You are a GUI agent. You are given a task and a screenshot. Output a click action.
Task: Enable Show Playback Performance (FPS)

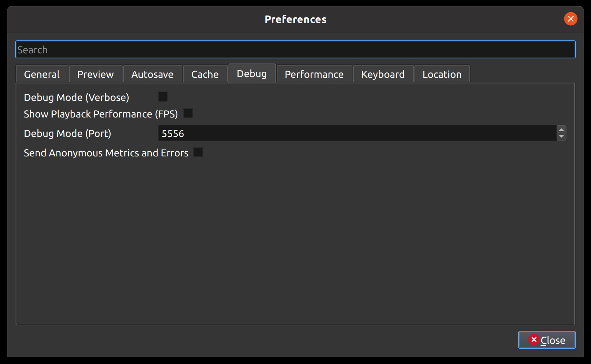tap(188, 113)
